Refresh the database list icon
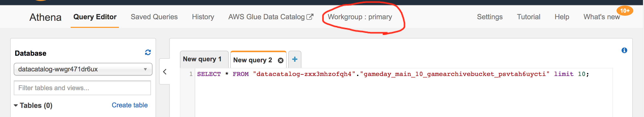Viewport: 644px width, 117px height. click(x=148, y=52)
